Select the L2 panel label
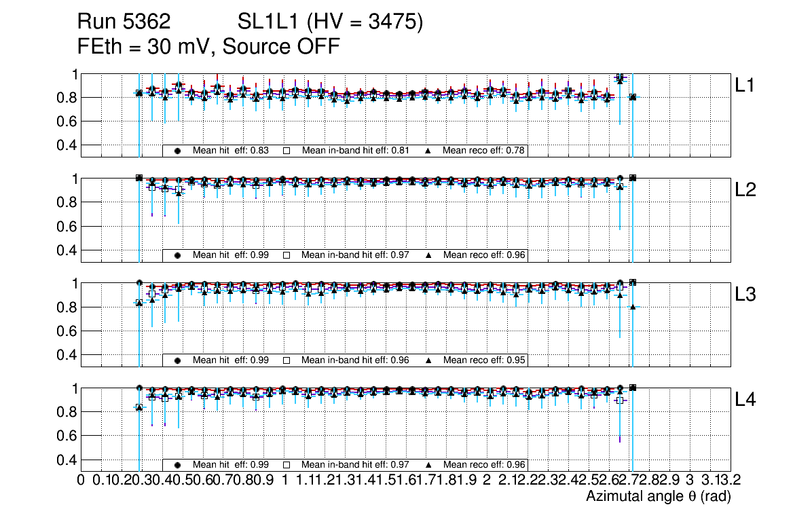This screenshot has height=524, width=812. click(745, 191)
